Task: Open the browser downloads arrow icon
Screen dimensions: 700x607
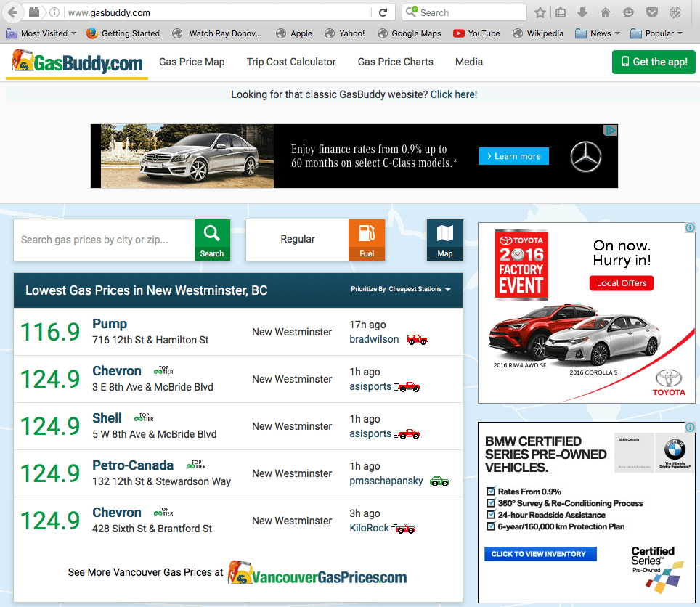Action: tap(582, 12)
